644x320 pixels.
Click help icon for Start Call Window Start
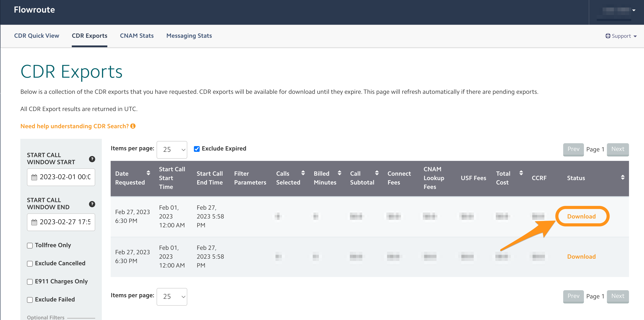[x=92, y=159]
